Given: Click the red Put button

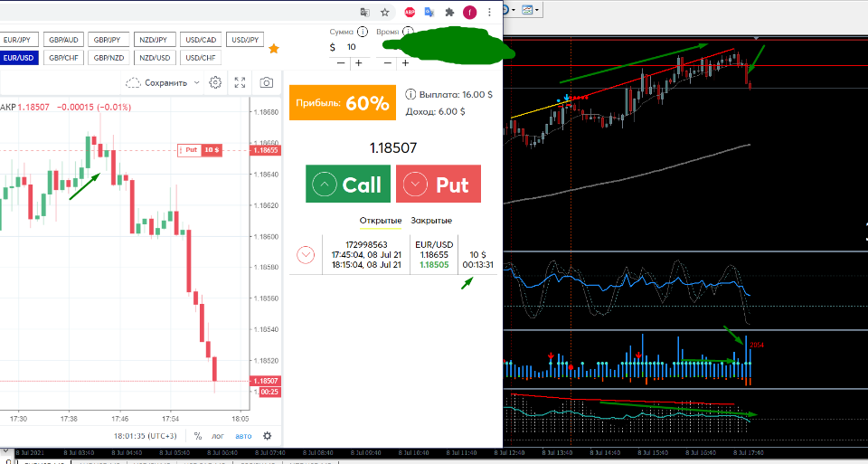Looking at the screenshot, I should 439,184.
